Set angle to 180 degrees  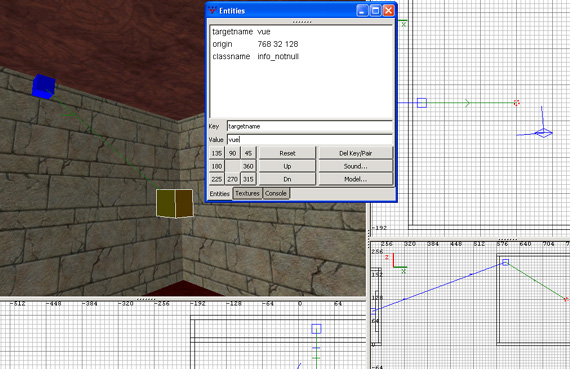click(x=217, y=166)
